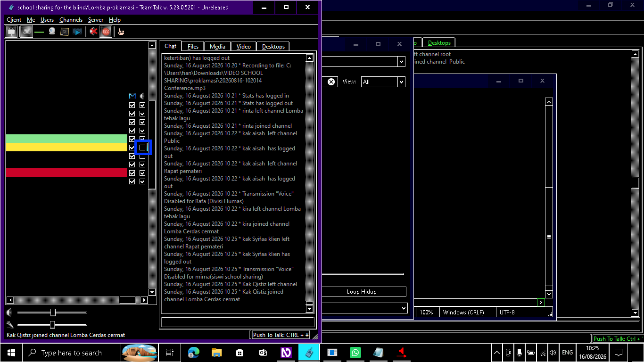
Task: Select the Desktops tab next to Video
Action: [273, 46]
